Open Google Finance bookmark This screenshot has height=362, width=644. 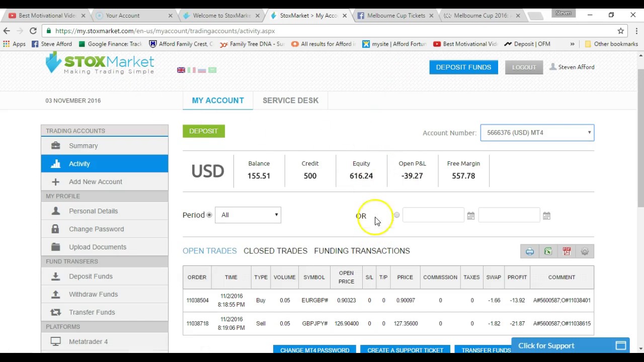tap(110, 44)
